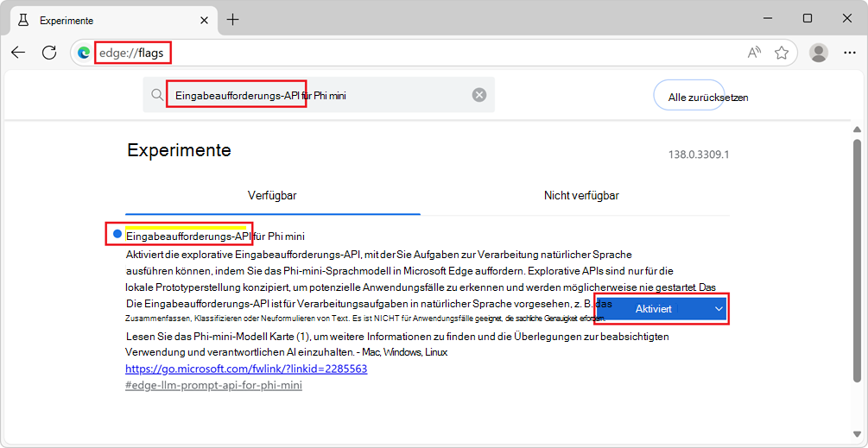Screen dimensions: 868x448
Task: Close the Experimente tab
Action: [x=205, y=21]
